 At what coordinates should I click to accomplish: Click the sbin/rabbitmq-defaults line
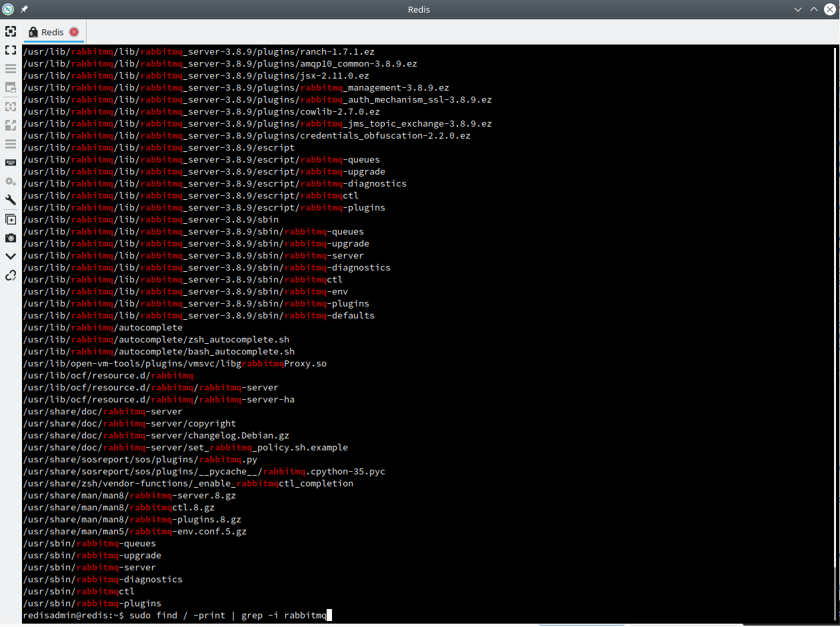click(199, 315)
